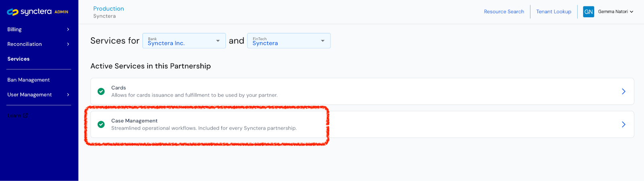Click the Synctera text under Production

104,16
